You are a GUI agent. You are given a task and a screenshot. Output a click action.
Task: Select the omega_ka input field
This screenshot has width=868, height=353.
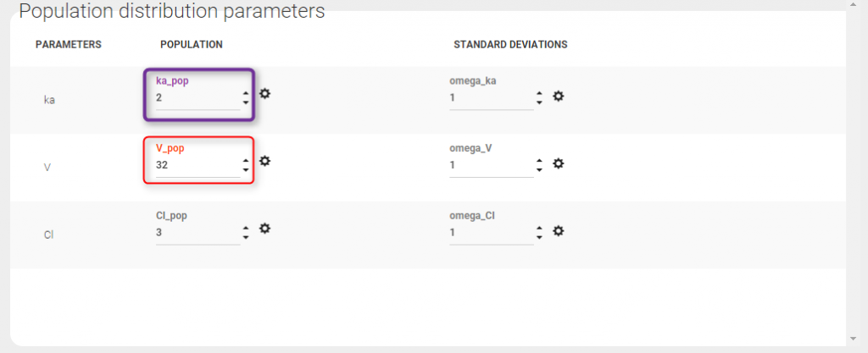[x=491, y=97]
